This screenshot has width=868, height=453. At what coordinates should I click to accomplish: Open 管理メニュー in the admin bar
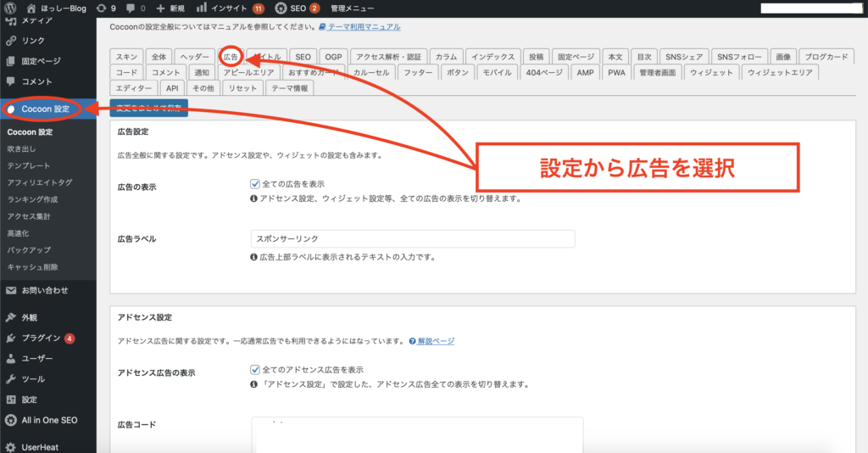(x=352, y=8)
